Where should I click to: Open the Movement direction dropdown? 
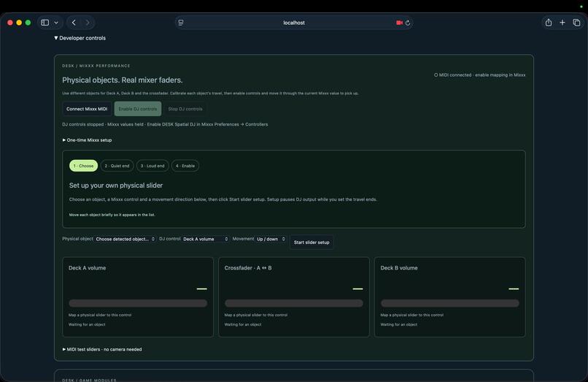click(x=271, y=239)
